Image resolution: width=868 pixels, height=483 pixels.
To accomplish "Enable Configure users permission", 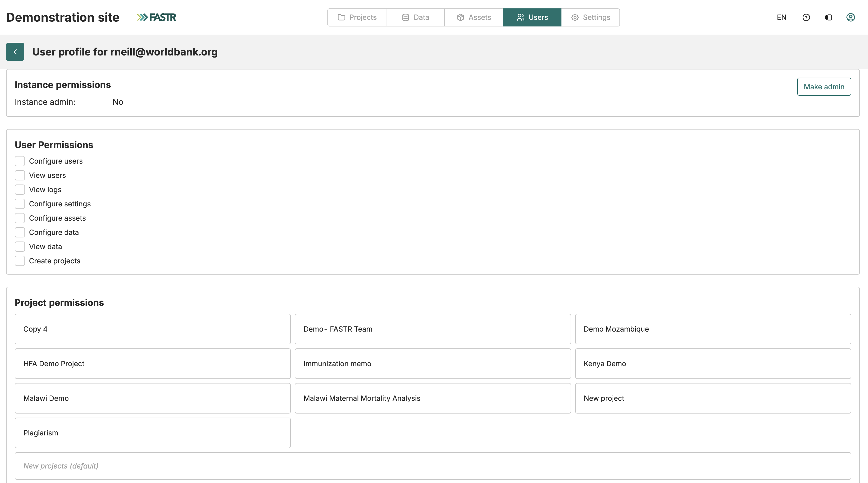I will [x=20, y=161].
